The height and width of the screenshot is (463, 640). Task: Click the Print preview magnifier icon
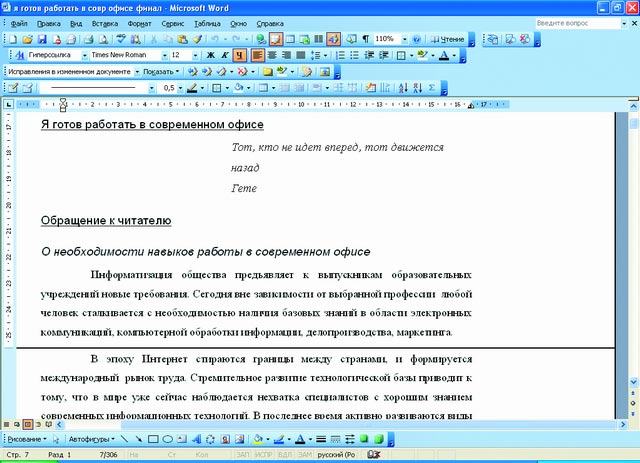(x=104, y=39)
